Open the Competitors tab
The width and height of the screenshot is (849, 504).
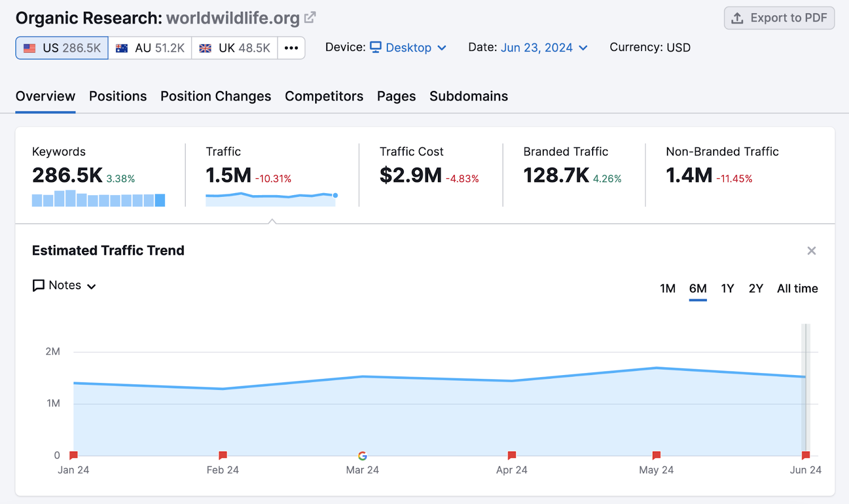[x=324, y=96]
